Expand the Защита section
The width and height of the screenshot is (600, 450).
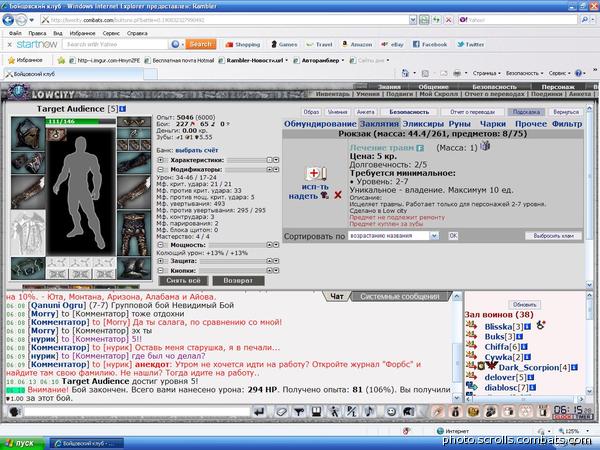pos(160,261)
